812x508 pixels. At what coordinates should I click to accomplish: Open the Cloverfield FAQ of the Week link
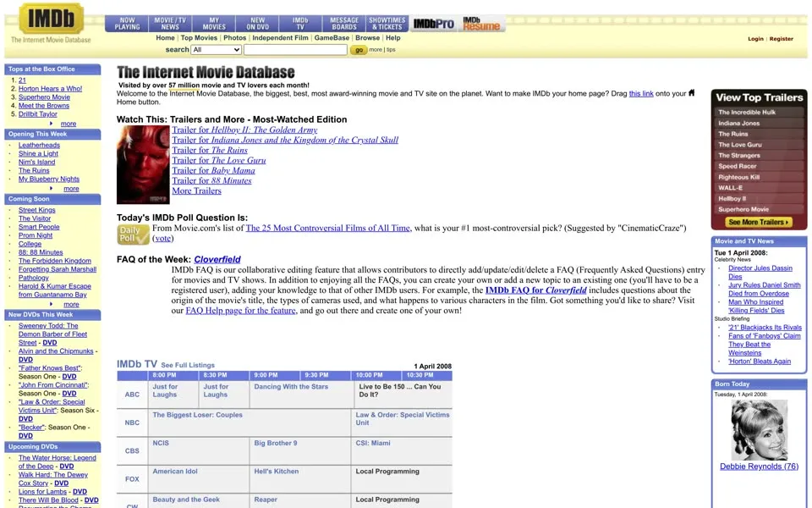click(x=217, y=259)
